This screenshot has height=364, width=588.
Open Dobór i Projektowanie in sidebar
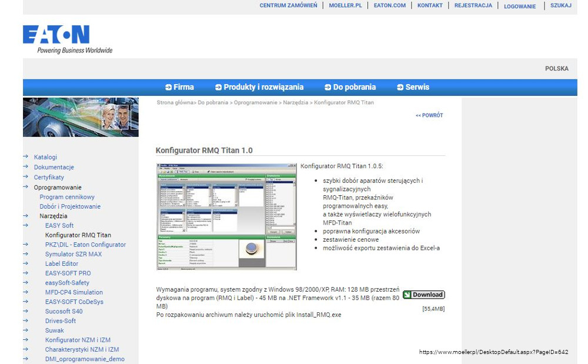point(70,206)
